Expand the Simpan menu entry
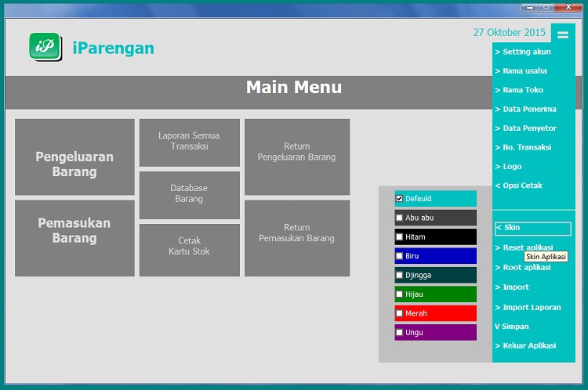Image resolution: width=588 pixels, height=390 pixels. coord(512,327)
